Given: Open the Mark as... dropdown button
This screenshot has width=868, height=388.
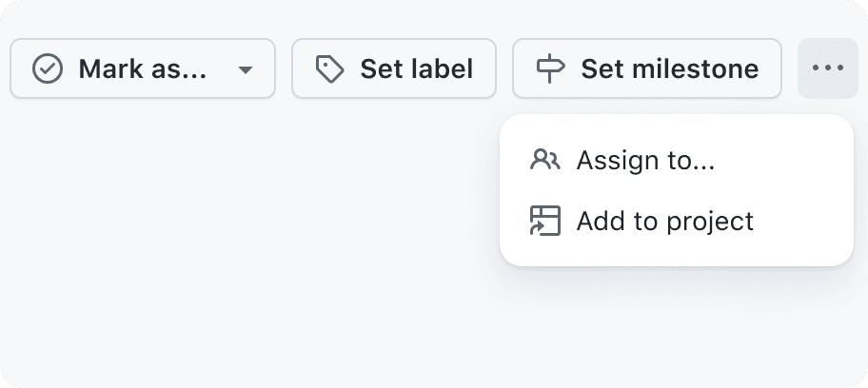Looking at the screenshot, I should [143, 68].
